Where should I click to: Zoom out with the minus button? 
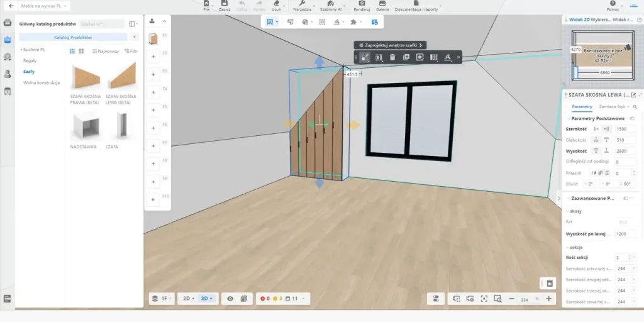click(x=511, y=299)
